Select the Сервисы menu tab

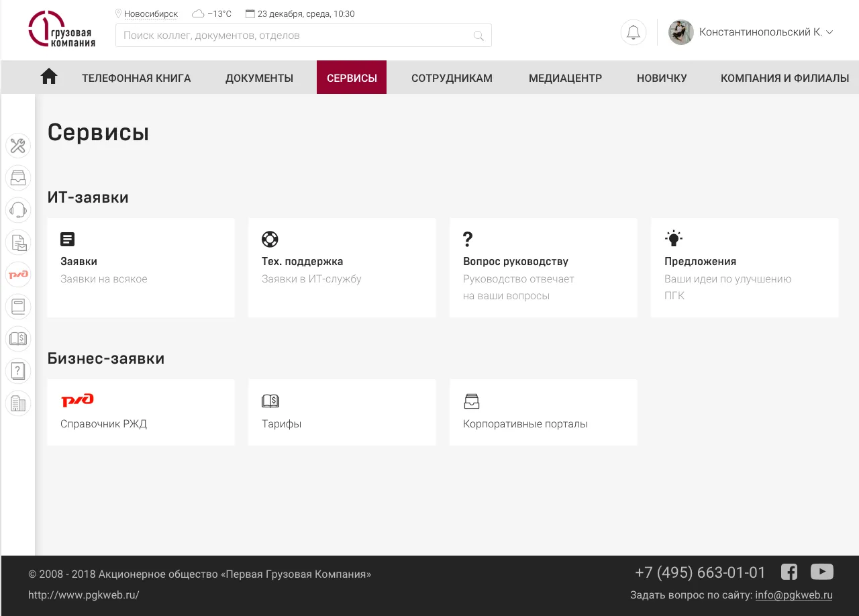click(352, 77)
